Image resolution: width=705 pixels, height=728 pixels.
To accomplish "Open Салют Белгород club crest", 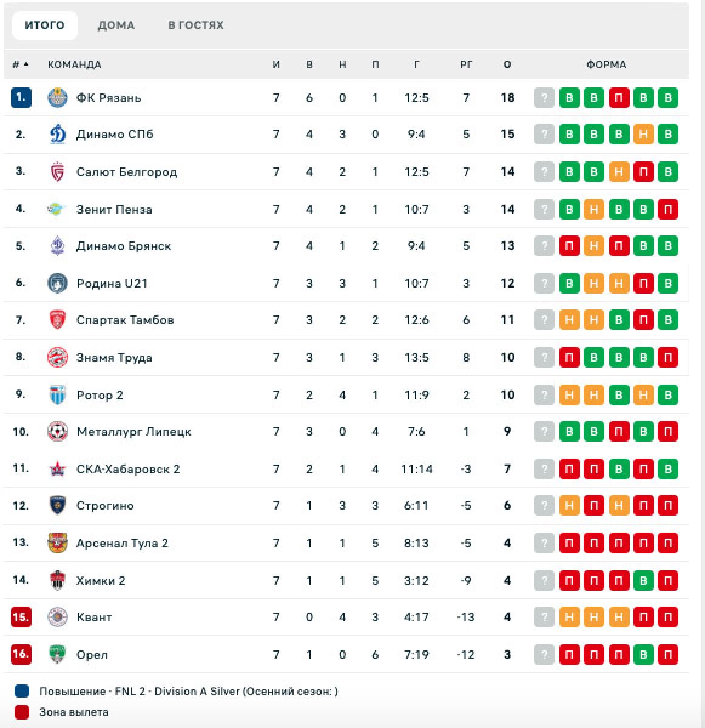I will point(58,172).
